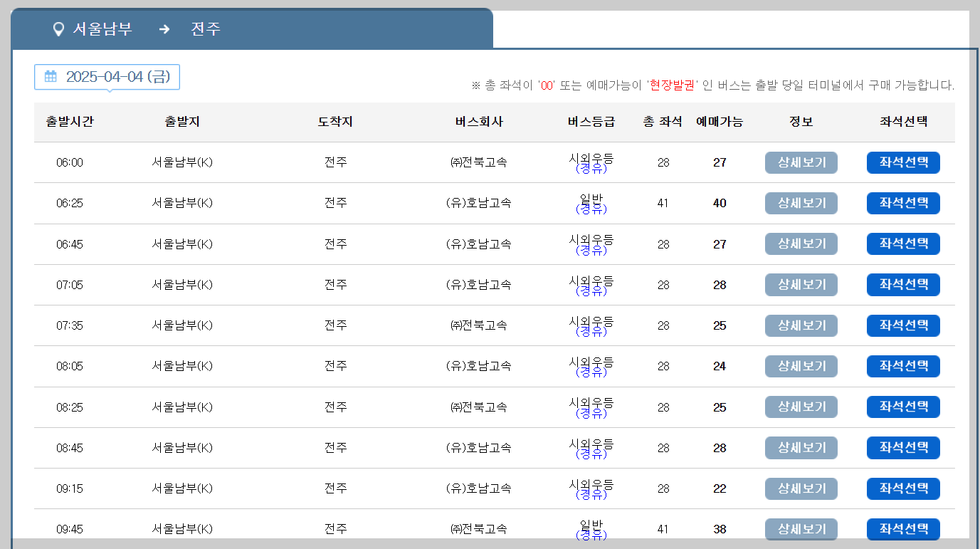
Task: Click the 버스회사 column header
Action: coord(478,122)
